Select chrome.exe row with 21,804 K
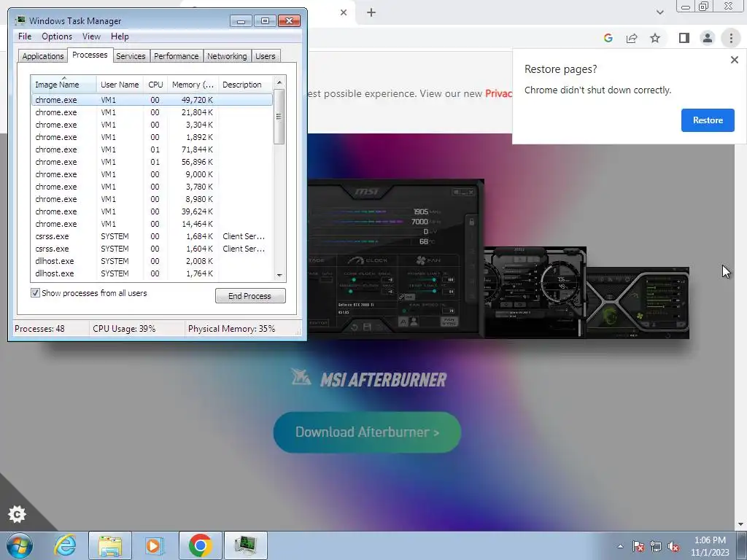Image resolution: width=747 pixels, height=560 pixels. pos(152,112)
